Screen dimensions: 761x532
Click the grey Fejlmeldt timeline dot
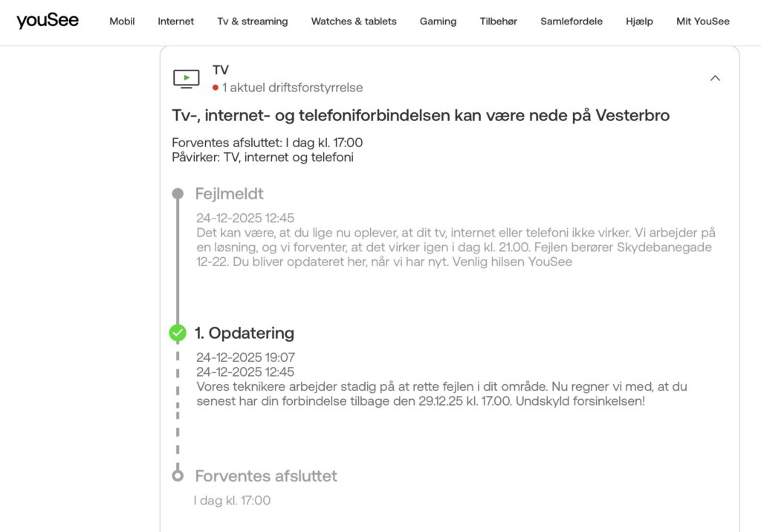tap(178, 194)
